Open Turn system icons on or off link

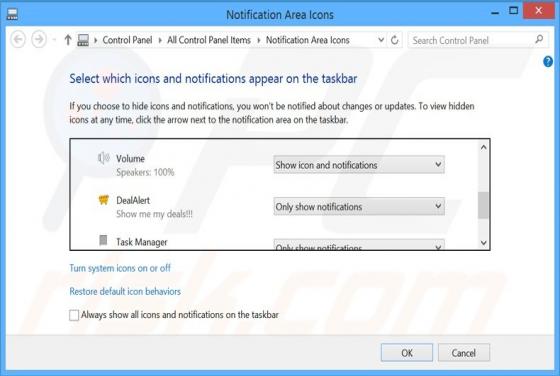[x=120, y=268]
